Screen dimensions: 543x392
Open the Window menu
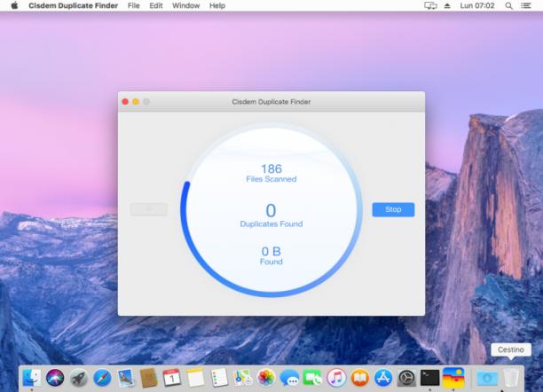(x=186, y=5)
